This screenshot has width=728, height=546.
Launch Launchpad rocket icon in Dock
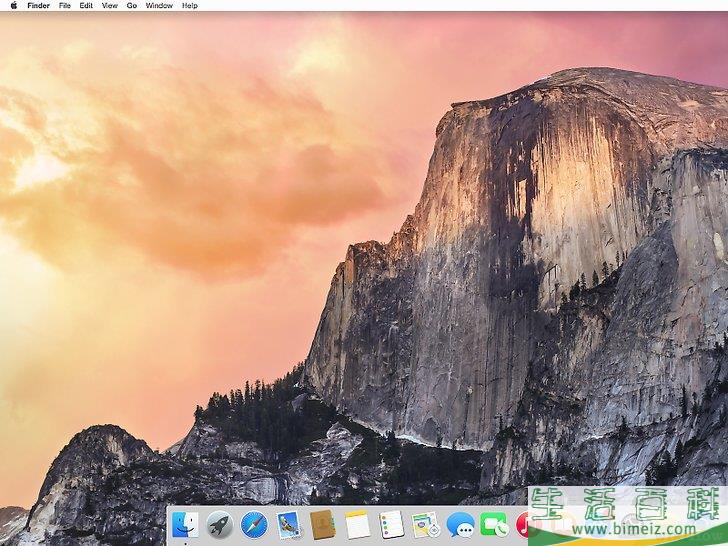(220, 525)
